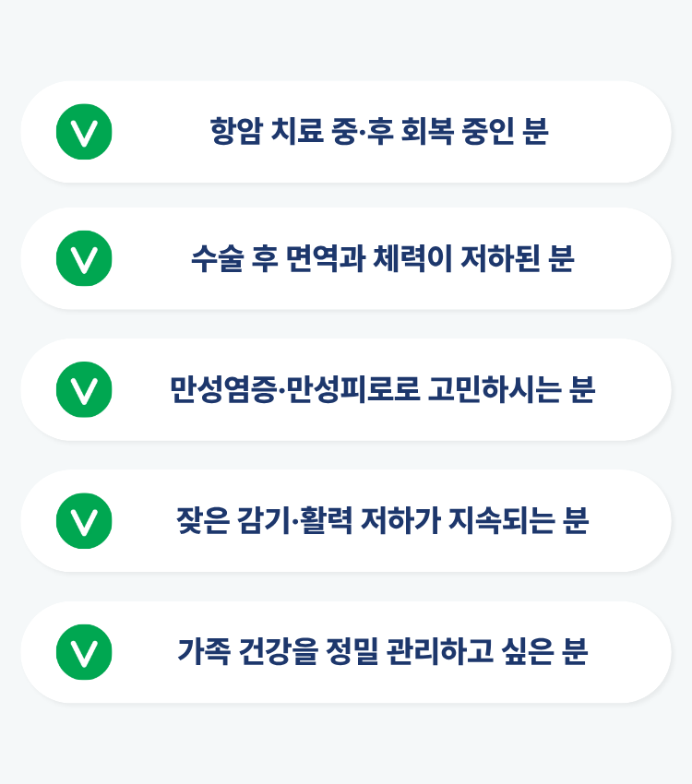Click the green check icon beside 가족 건강을
Viewport: 692px width, 784px height.
click(84, 652)
